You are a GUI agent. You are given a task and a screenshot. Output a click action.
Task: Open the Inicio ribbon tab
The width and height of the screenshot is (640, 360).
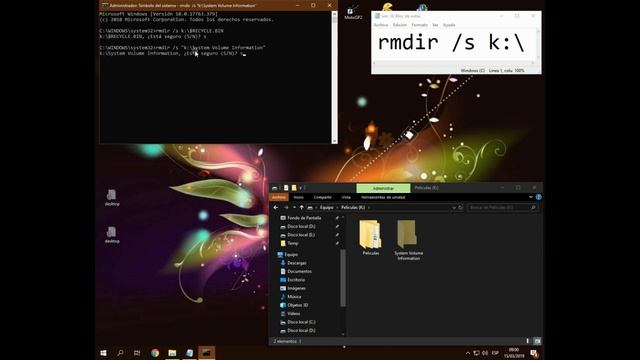pos(298,197)
